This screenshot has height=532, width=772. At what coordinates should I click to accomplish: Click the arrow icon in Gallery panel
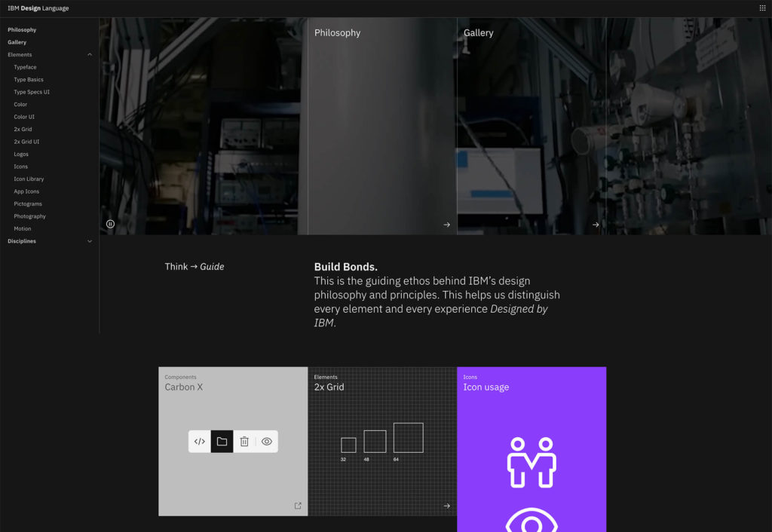pyautogui.click(x=596, y=225)
